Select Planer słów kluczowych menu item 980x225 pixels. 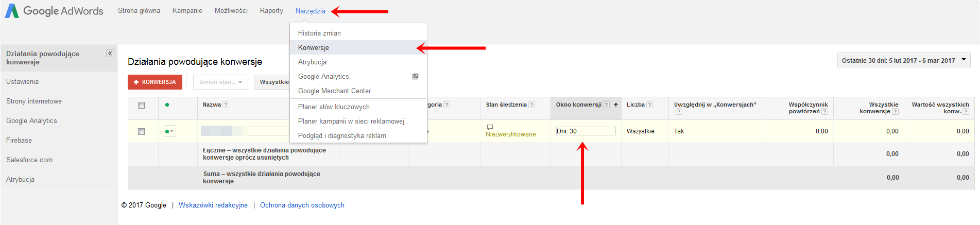pyautogui.click(x=358, y=107)
